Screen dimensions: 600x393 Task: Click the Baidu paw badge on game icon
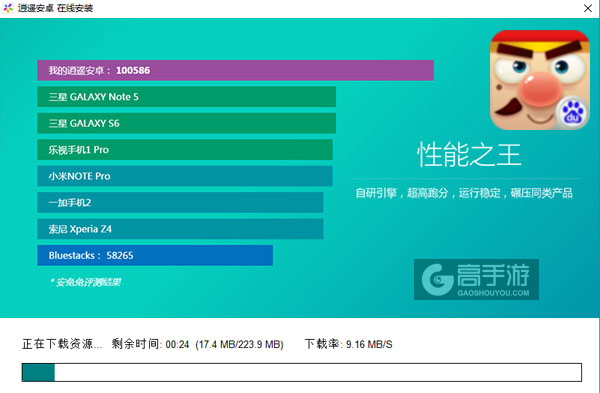pos(572,113)
